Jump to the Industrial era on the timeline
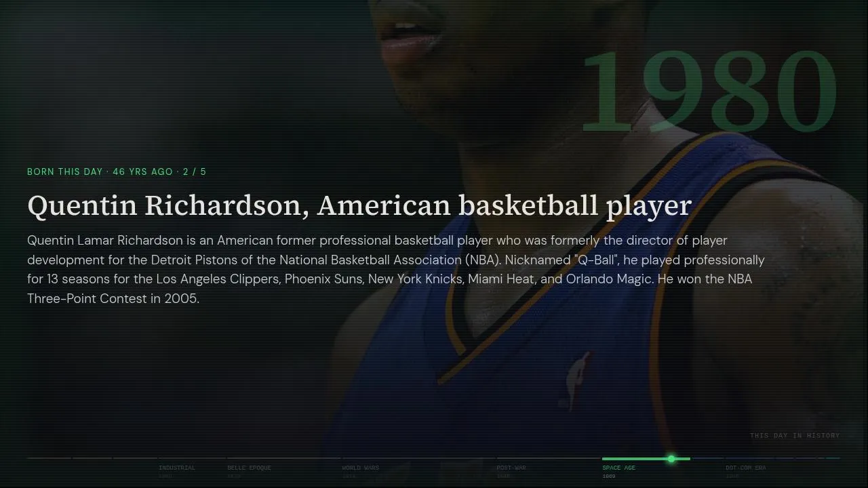 [x=176, y=468]
